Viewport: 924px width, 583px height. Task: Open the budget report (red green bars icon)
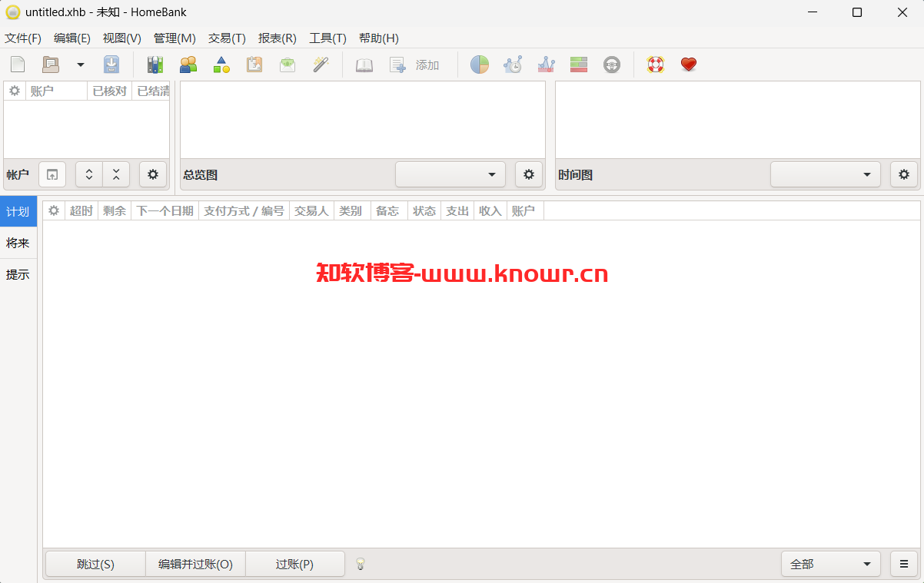pos(579,65)
